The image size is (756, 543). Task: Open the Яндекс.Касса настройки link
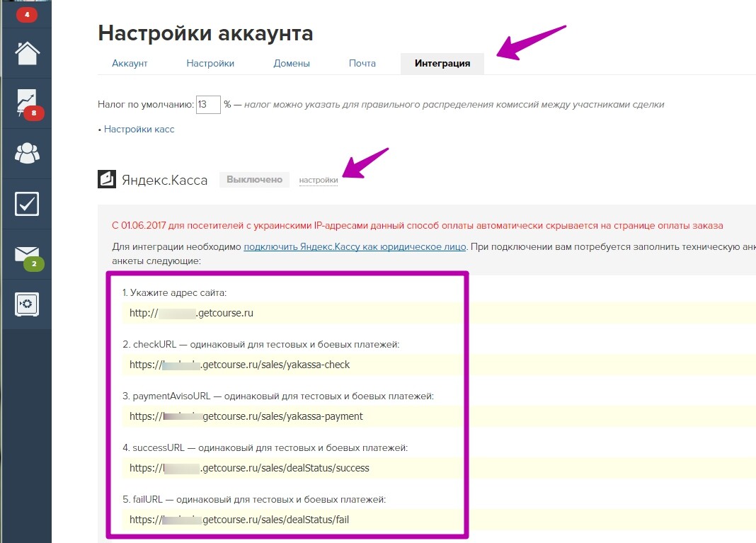click(x=319, y=181)
